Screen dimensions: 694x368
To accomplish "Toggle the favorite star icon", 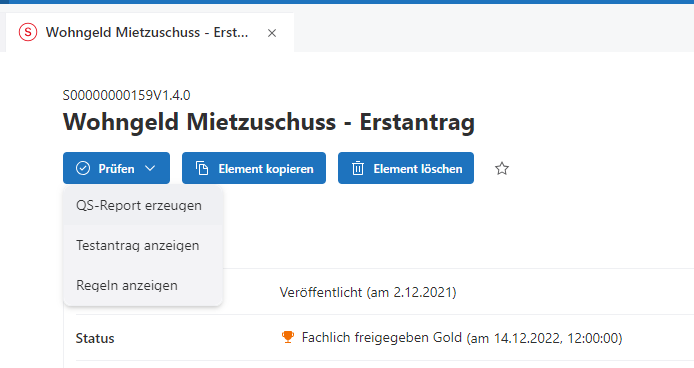I will tap(502, 168).
